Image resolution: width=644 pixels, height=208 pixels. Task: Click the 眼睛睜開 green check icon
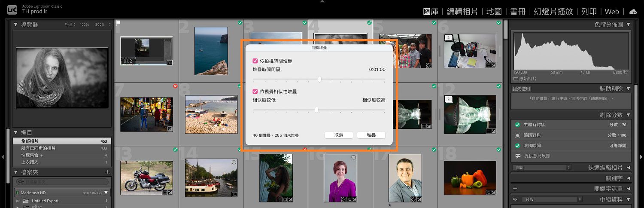click(517, 145)
